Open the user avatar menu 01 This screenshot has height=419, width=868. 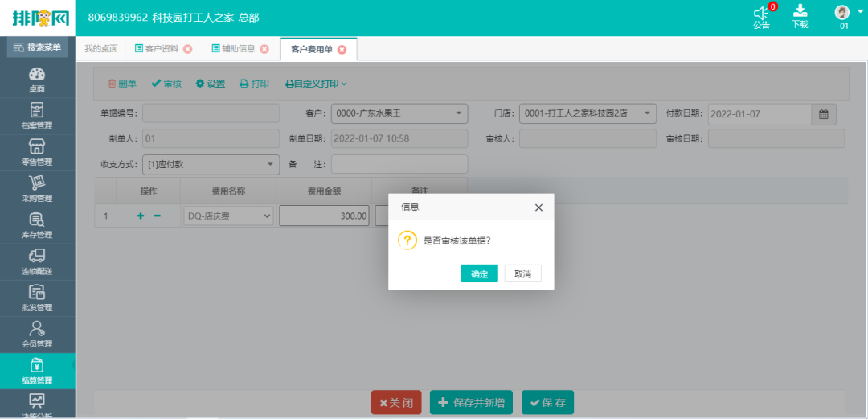842,17
